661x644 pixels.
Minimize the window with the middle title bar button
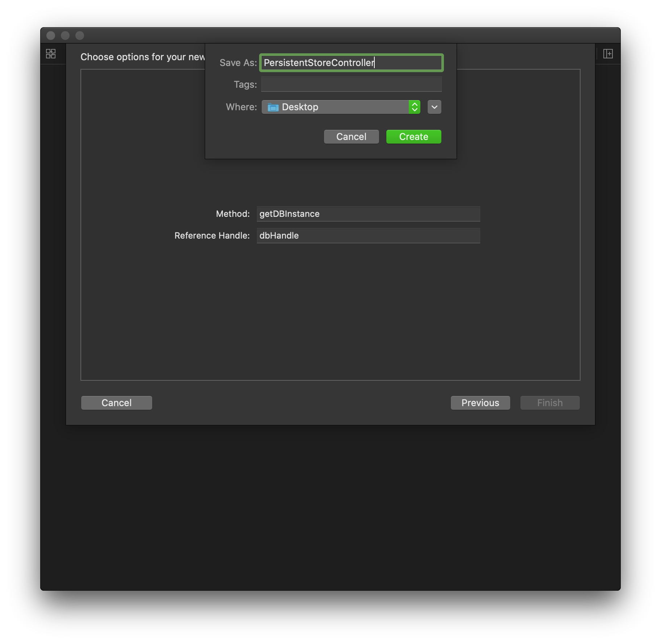tap(65, 36)
